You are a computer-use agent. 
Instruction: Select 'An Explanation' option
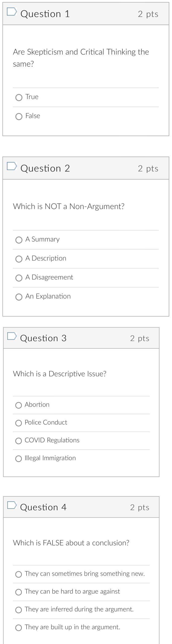pos(19,297)
